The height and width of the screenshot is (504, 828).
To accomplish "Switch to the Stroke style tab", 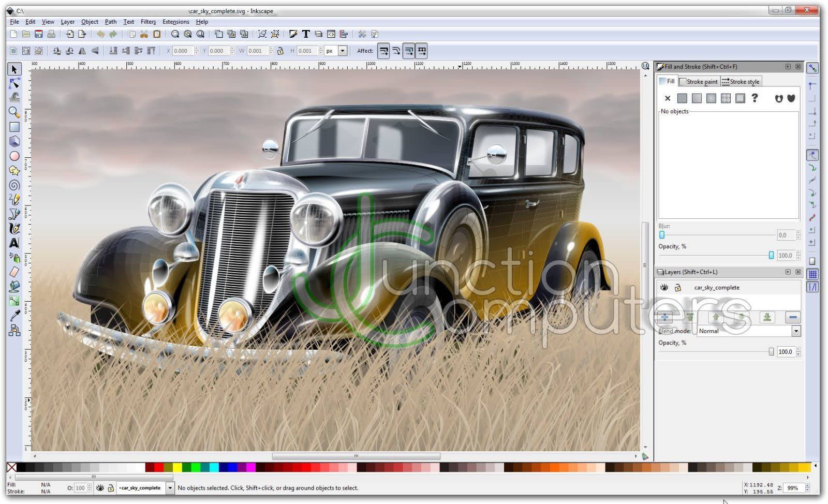I will [x=741, y=82].
